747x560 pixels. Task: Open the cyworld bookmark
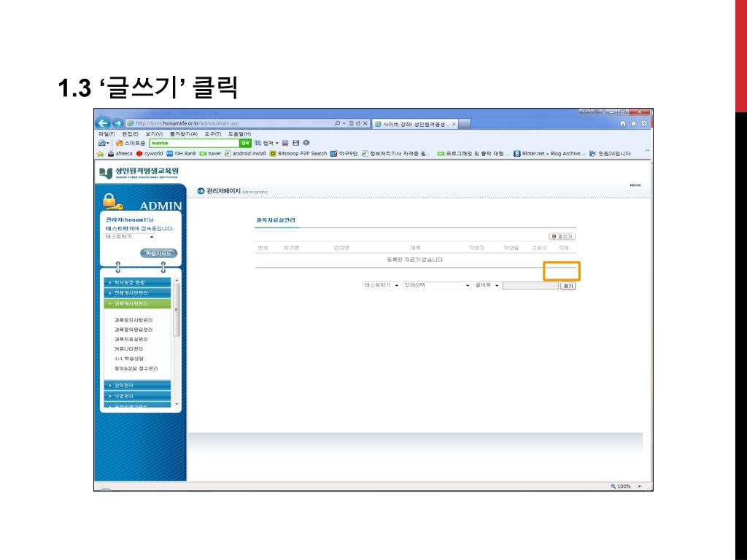(150, 153)
